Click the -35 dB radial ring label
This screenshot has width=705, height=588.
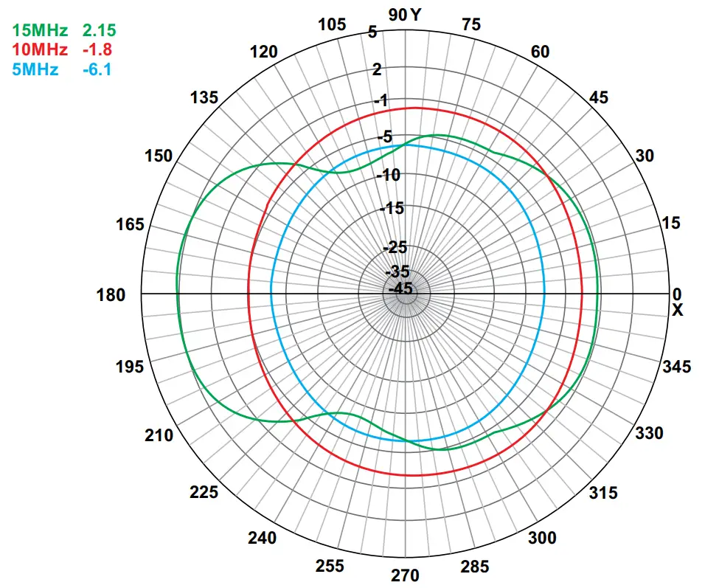pos(398,271)
